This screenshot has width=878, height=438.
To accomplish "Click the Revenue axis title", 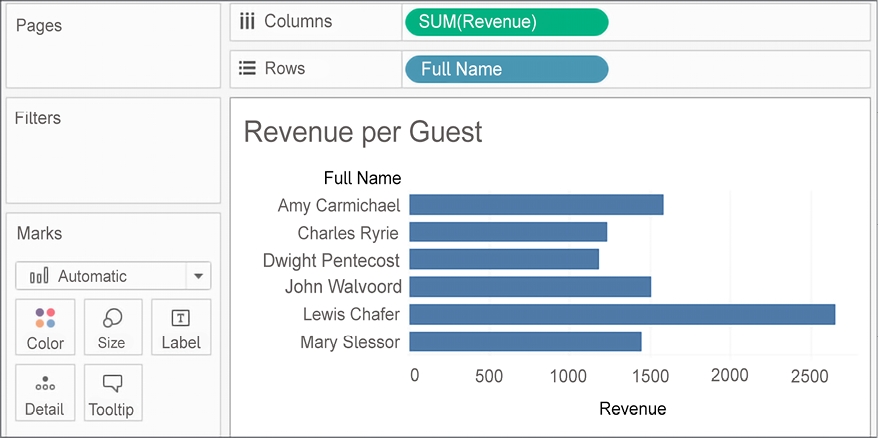I will click(x=632, y=409).
